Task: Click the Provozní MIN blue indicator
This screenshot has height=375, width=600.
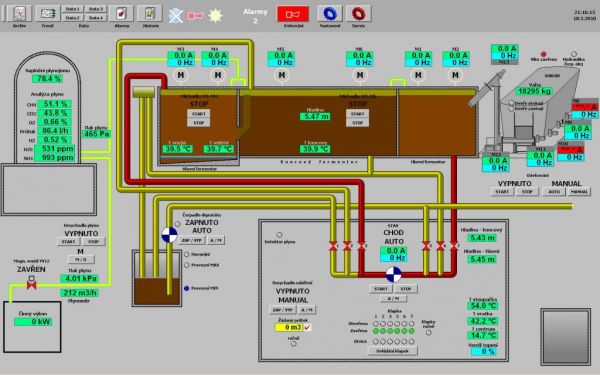Action: 186,288
